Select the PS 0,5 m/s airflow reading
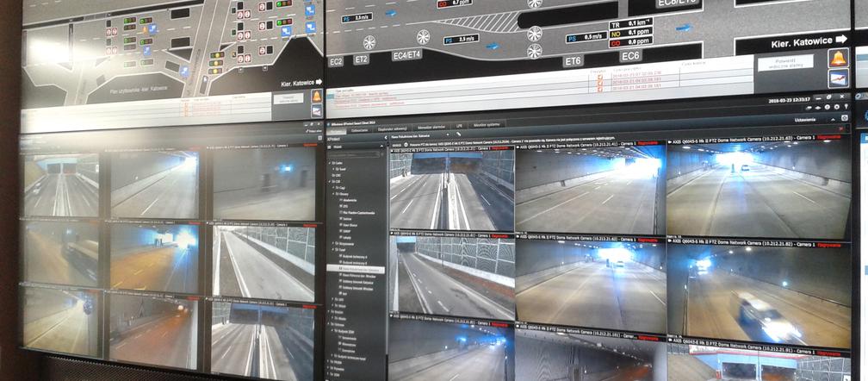 coord(584,38)
